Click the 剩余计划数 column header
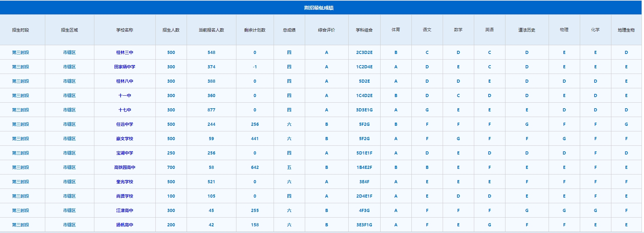Screen dimensions: 644x233 point(255,30)
